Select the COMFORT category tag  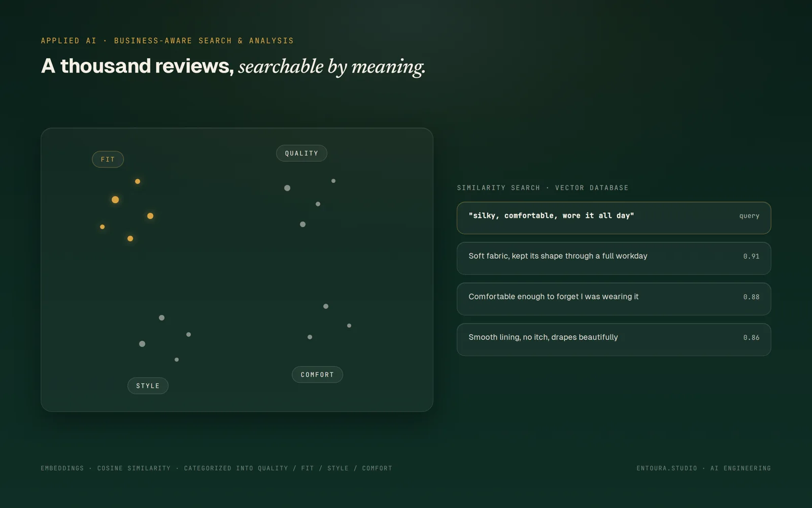[x=317, y=375]
